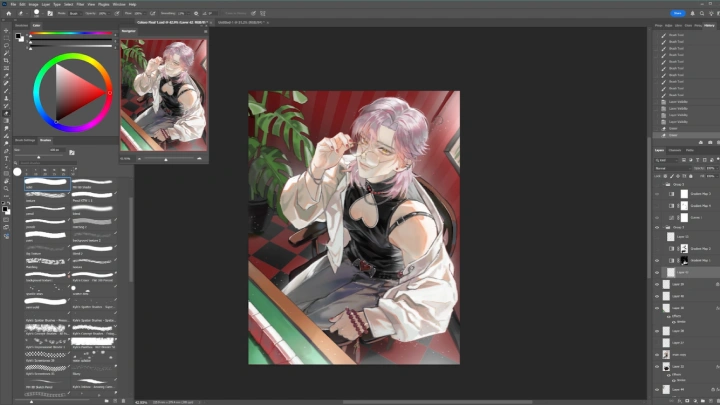Open the layer Kind filter dropdown

[x=666, y=160]
